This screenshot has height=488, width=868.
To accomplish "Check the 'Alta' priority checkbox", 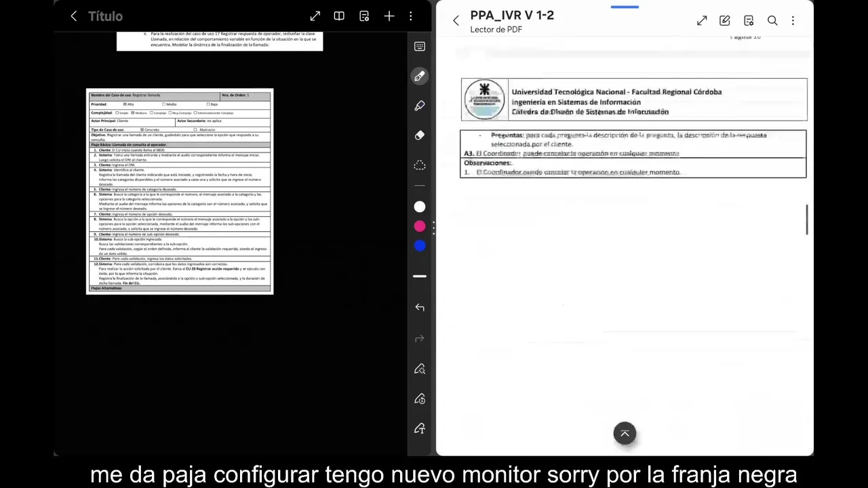I will (125, 104).
